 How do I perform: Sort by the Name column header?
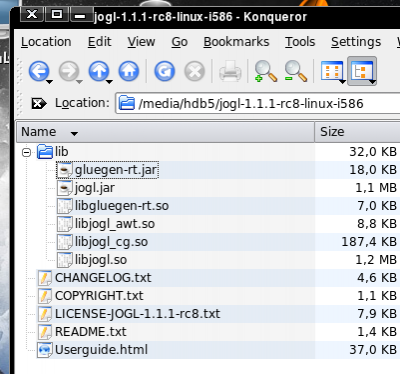pos(165,132)
